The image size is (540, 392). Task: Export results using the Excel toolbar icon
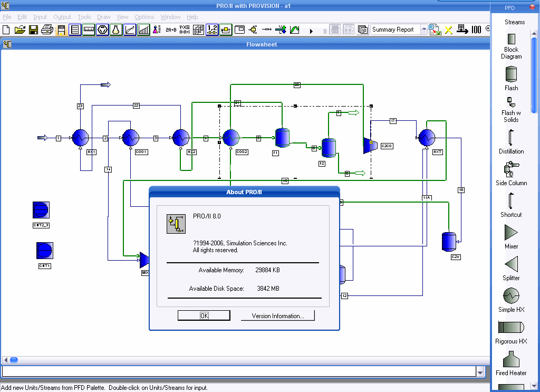[x=434, y=30]
